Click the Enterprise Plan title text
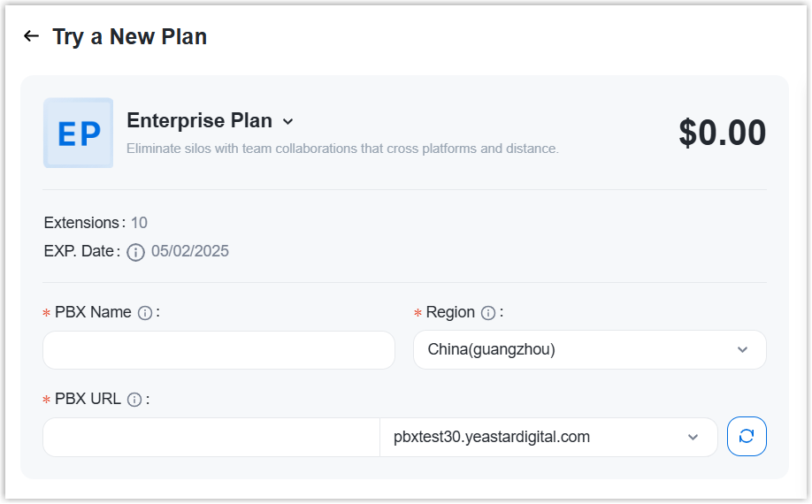Screen dimensions: 812x504 coord(199,120)
